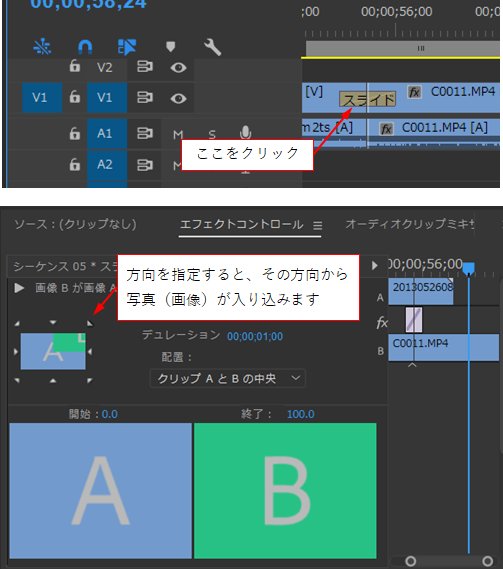Toggle the timeline snap magnet icon
Screen dimensions: 503x569
[x=85, y=47]
